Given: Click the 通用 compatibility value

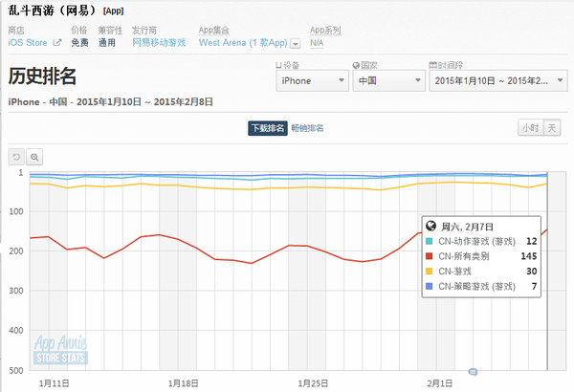Looking at the screenshot, I should (x=106, y=42).
